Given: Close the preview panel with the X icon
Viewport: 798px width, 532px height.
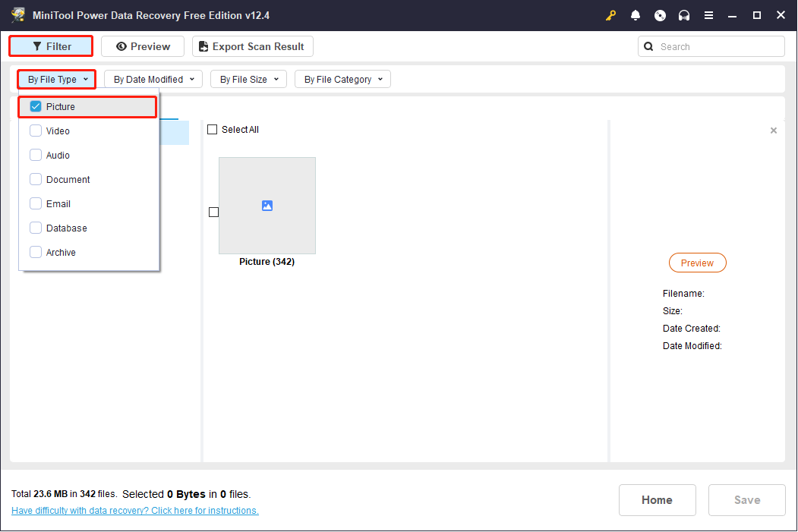Looking at the screenshot, I should point(773,131).
